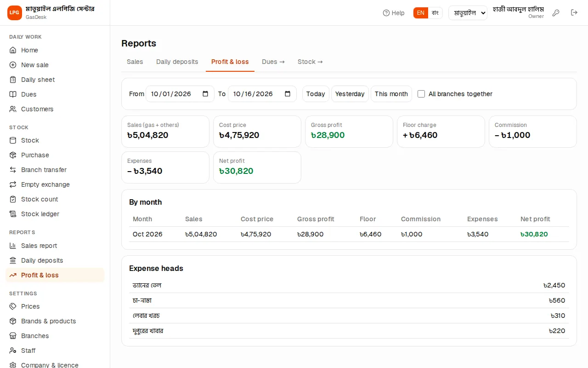This screenshot has height=368, width=588.
Task: Open Customers people icon
Action: click(13, 109)
